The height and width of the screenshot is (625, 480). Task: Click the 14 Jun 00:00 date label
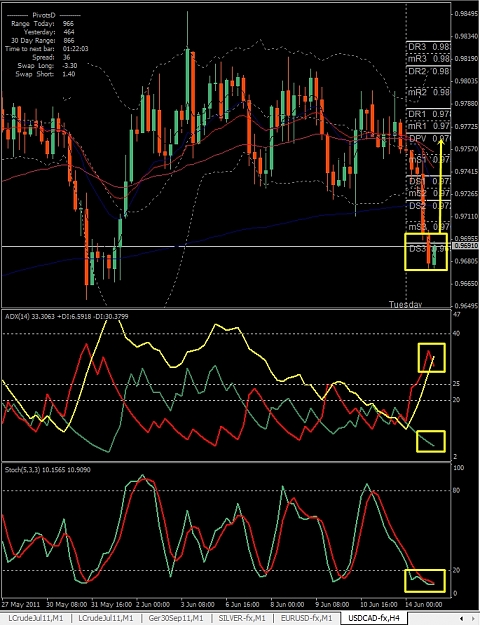(424, 604)
